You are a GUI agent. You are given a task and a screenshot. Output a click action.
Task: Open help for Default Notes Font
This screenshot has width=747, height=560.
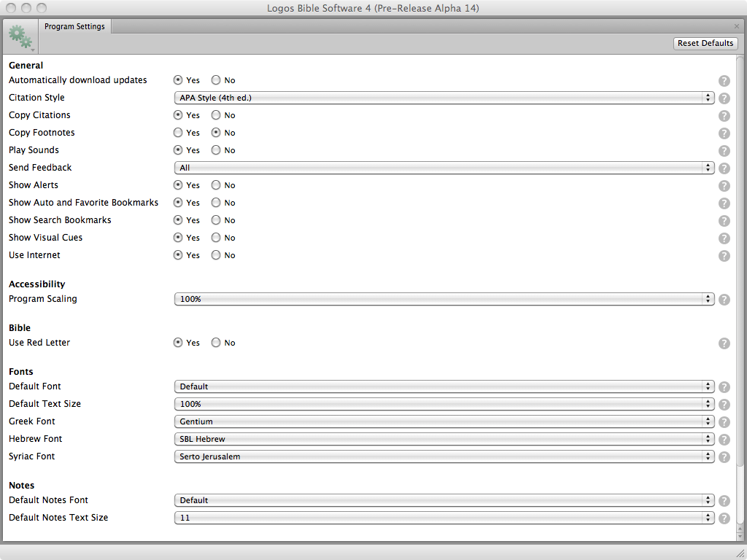(724, 502)
